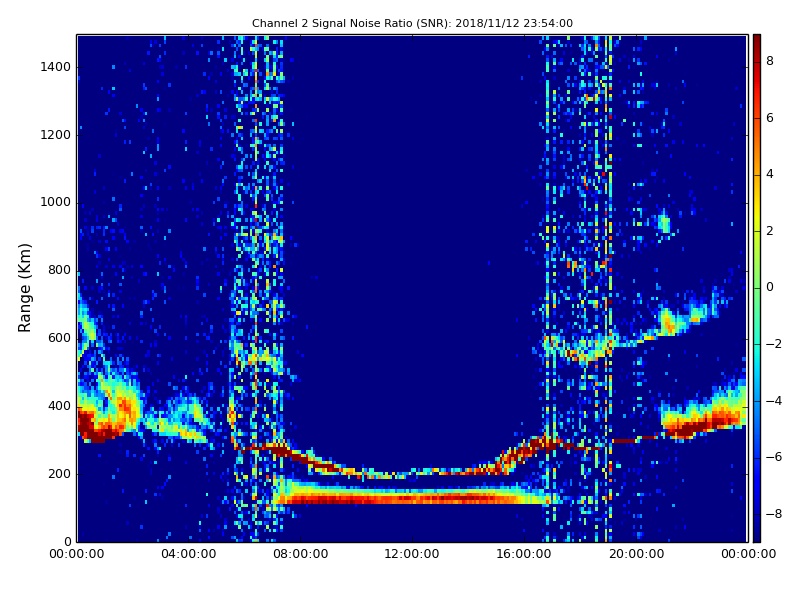
Task: Click the 12:00:00 time axis label
Action: (x=412, y=554)
